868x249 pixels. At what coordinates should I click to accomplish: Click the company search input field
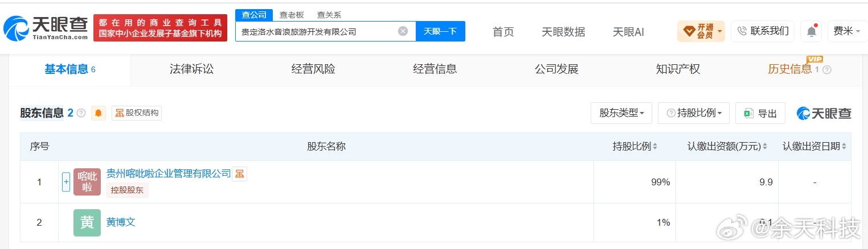318,31
